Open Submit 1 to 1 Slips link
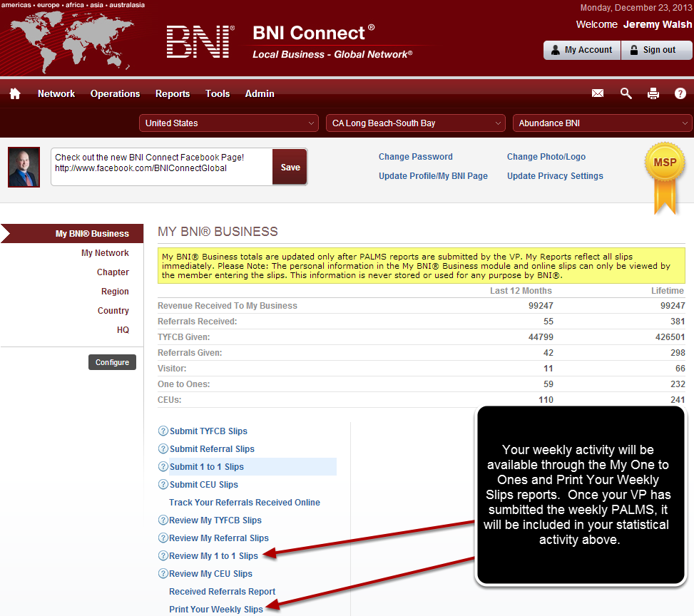 (x=207, y=467)
